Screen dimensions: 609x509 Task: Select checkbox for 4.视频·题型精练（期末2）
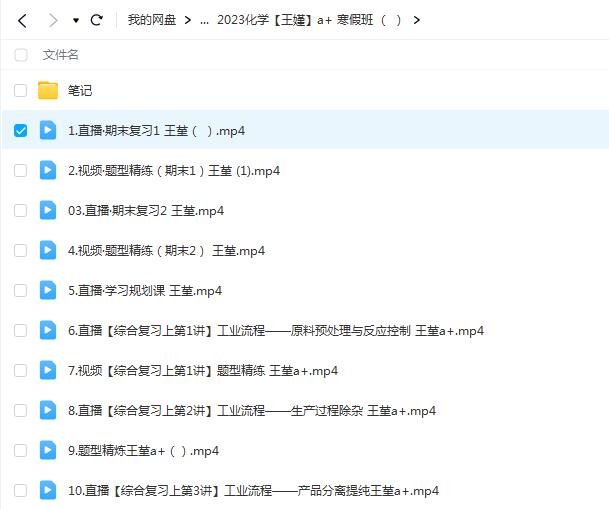(x=21, y=251)
